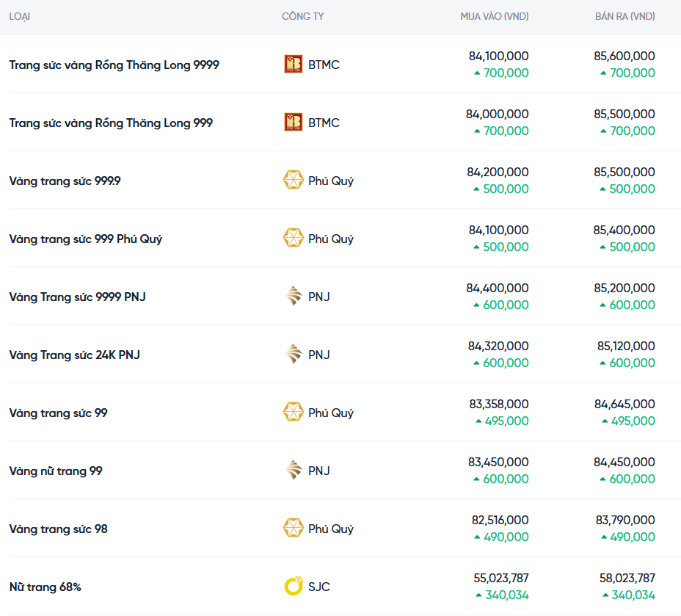Sort by BÁN RA (VND) column header

(x=624, y=16)
